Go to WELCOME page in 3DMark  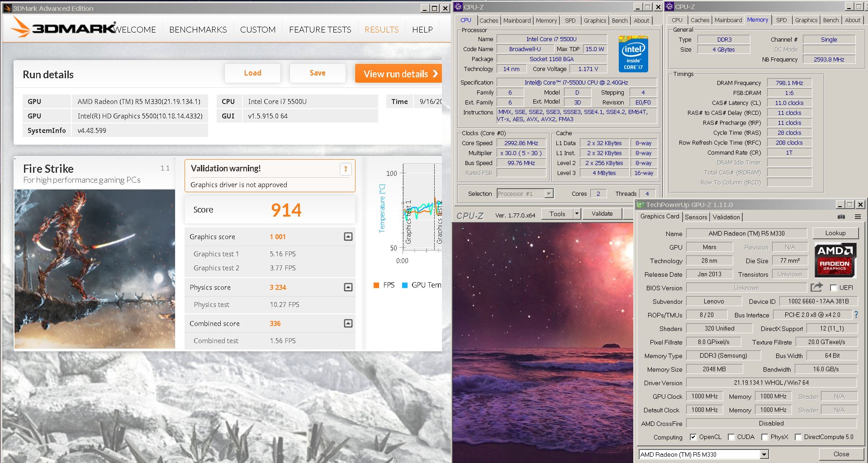click(134, 29)
